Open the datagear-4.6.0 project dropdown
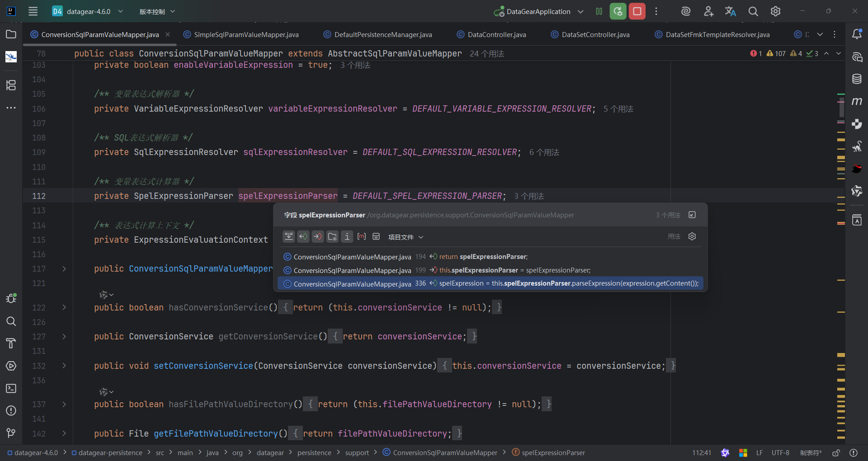 [88, 11]
